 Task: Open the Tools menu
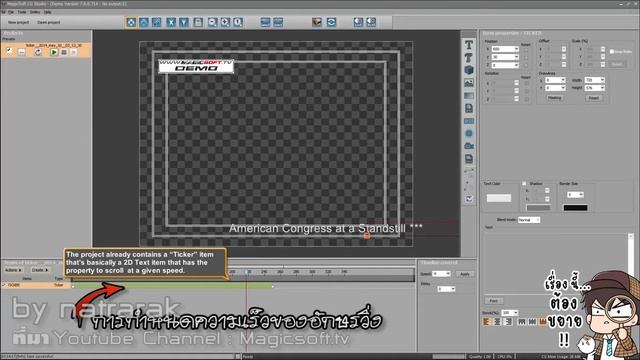22,12
